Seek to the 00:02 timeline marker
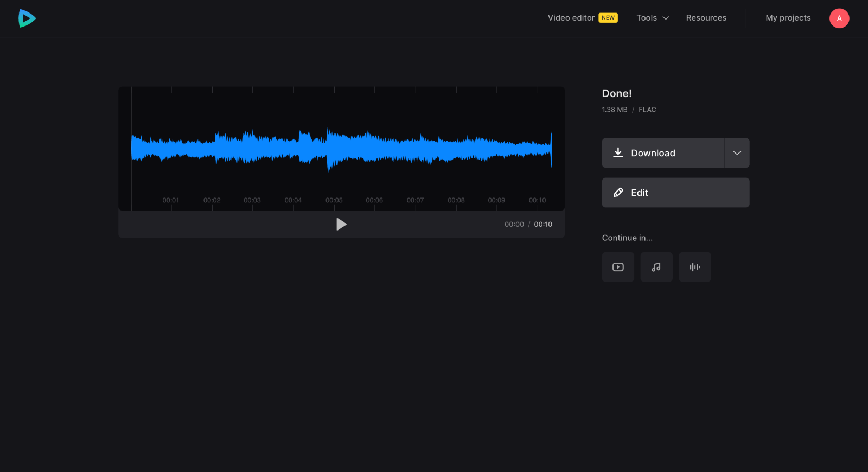Image resolution: width=868 pixels, height=472 pixels. click(x=212, y=200)
